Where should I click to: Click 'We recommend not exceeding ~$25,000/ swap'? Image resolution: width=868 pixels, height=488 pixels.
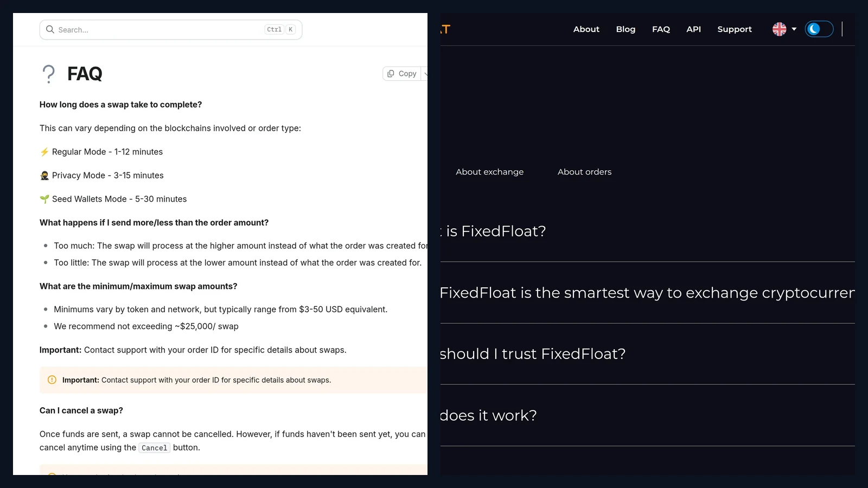point(146,326)
